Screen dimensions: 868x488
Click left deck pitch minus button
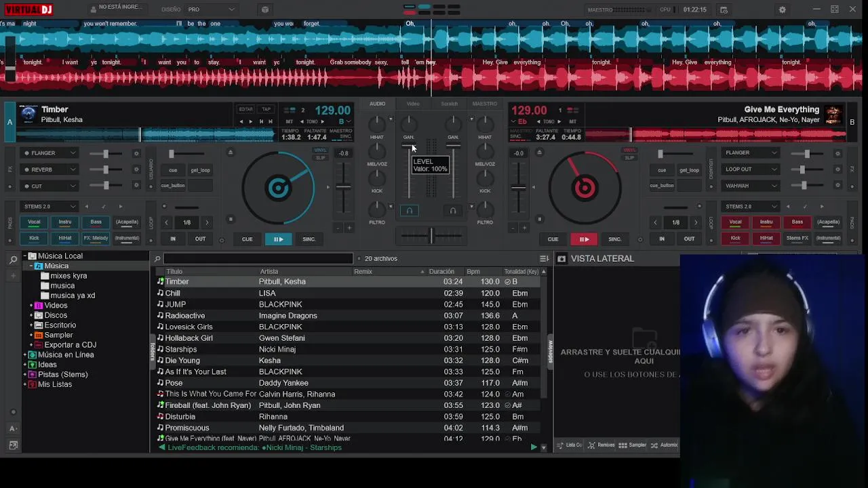pyautogui.click(x=339, y=228)
